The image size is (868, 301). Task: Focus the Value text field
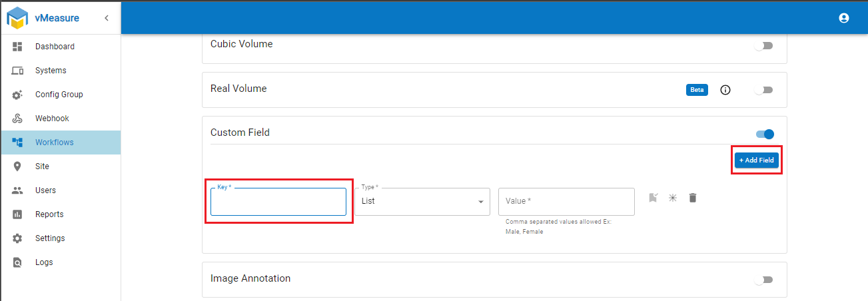coord(566,202)
